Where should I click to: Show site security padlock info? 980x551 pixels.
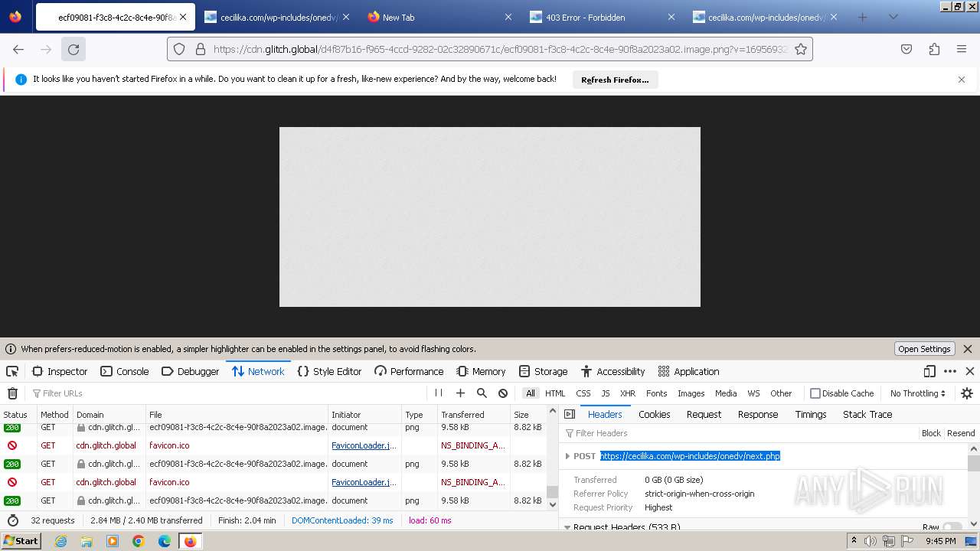(201, 49)
